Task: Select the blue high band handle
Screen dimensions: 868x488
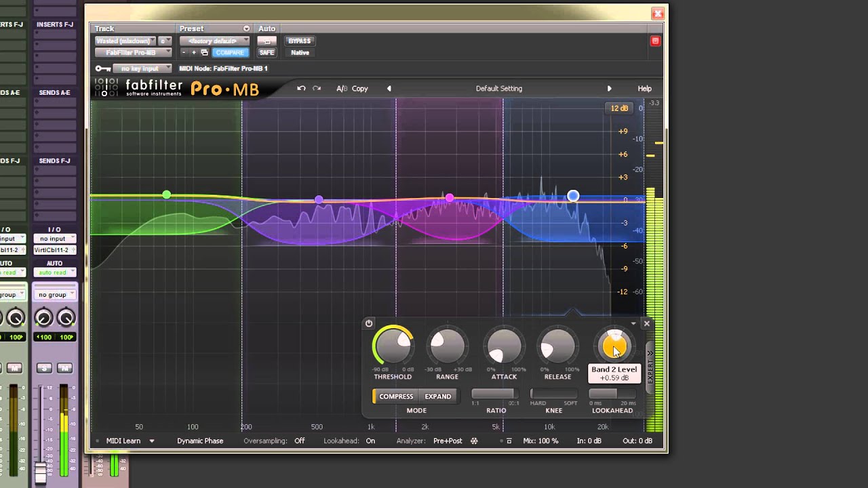Action: 573,196
